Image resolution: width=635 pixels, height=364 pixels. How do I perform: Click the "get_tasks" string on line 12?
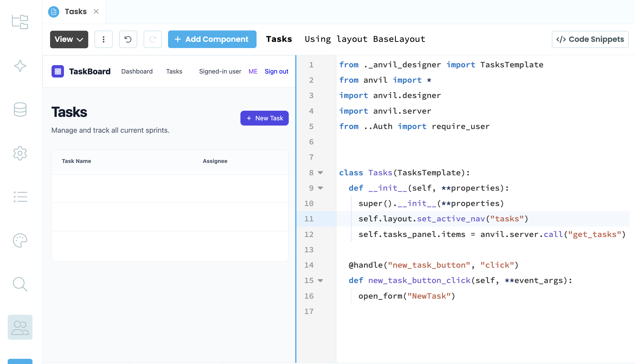594,234
